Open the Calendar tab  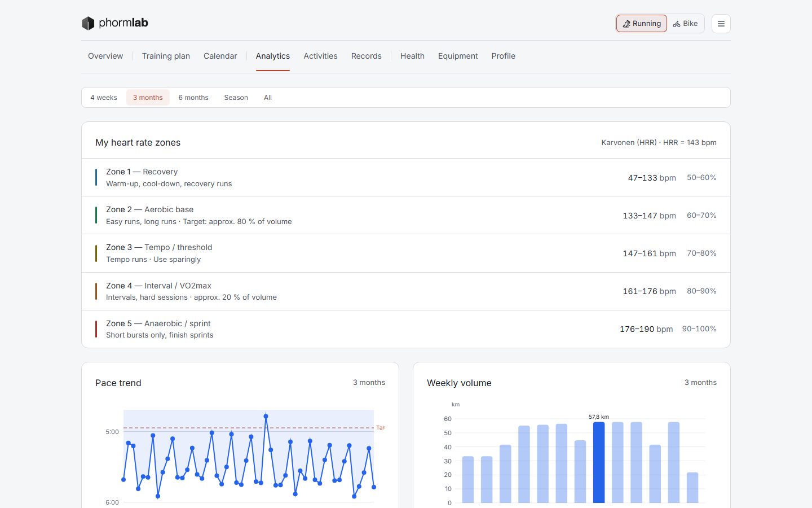click(x=220, y=56)
